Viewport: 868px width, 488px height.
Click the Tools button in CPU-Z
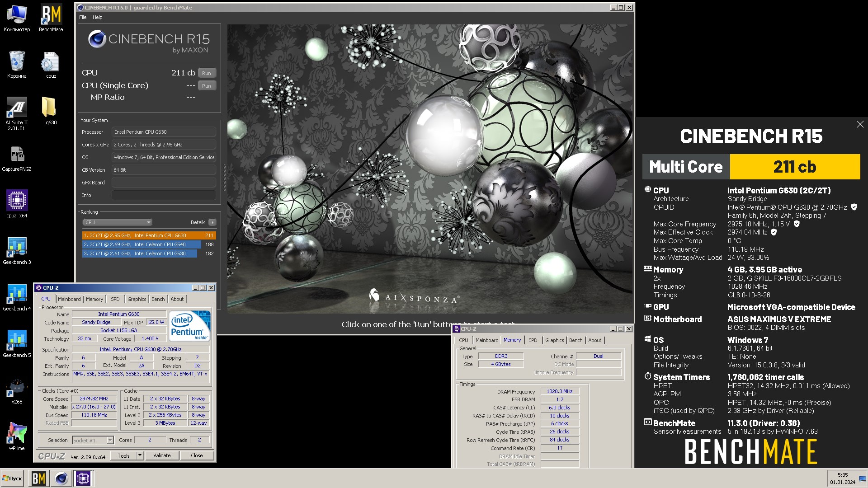coord(123,455)
